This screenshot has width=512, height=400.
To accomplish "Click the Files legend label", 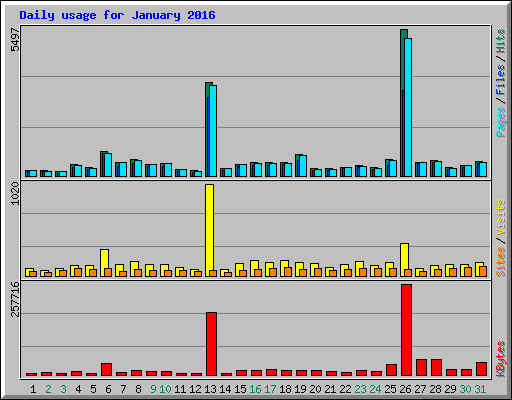I will pyautogui.click(x=500, y=80).
